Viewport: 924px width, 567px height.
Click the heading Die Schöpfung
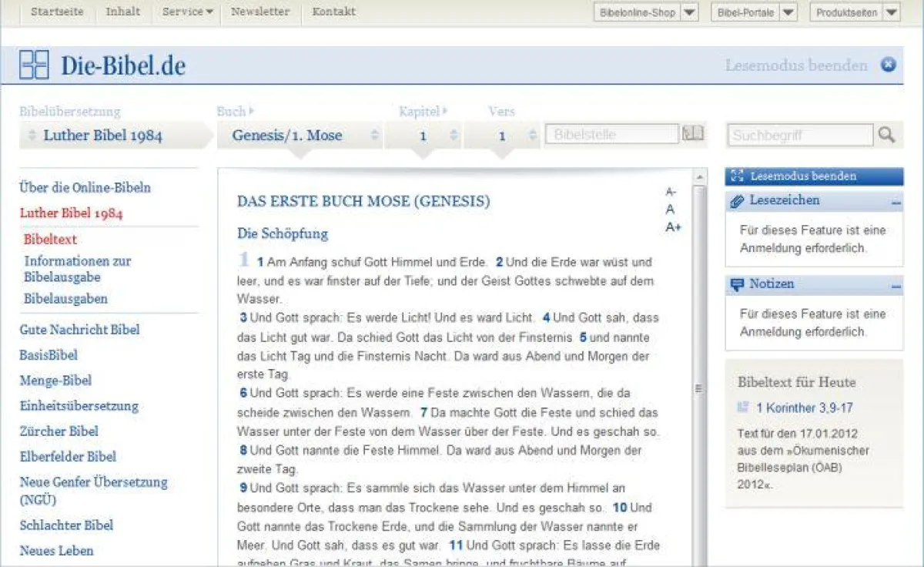[282, 233]
